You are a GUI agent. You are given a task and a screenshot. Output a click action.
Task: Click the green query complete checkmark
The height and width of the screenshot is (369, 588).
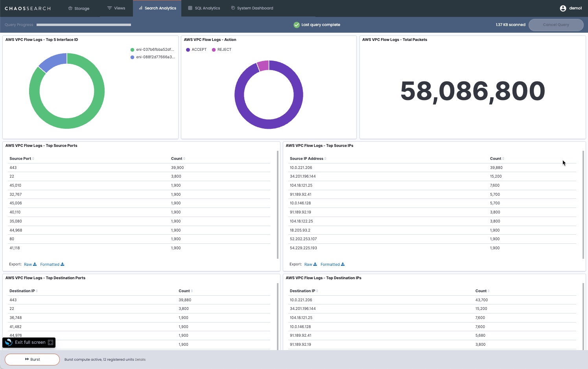click(x=297, y=25)
